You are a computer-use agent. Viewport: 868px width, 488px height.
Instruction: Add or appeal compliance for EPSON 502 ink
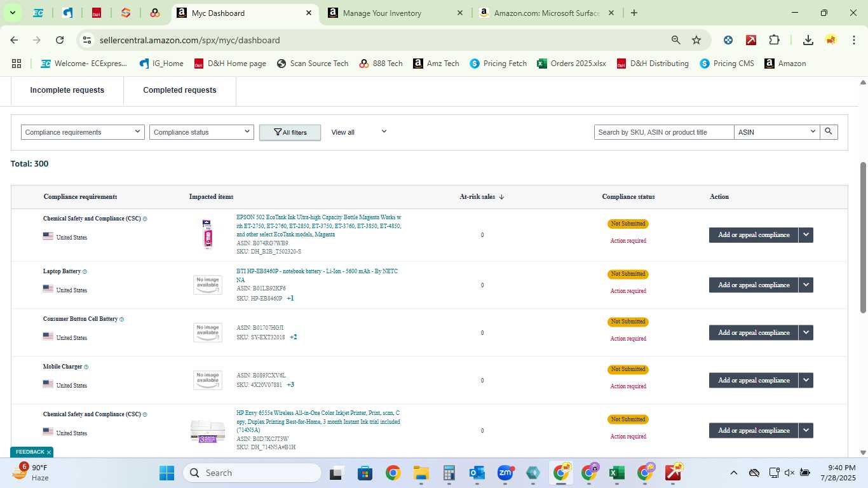[754, 235]
